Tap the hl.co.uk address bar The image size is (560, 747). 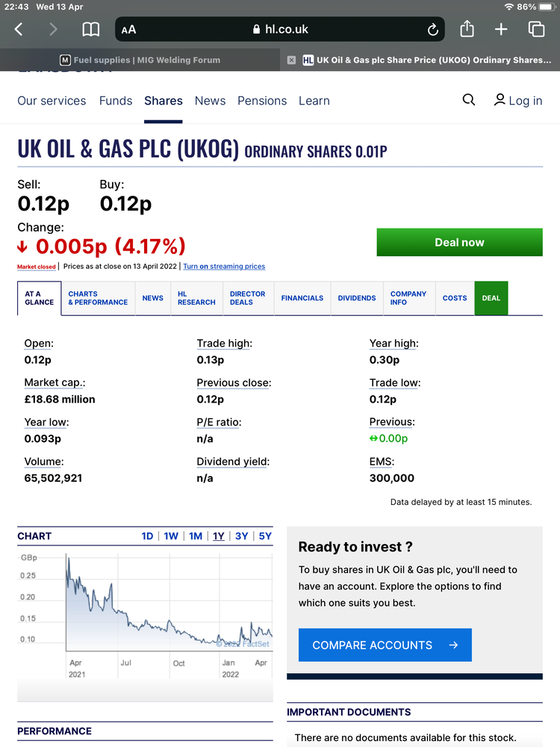tap(280, 30)
